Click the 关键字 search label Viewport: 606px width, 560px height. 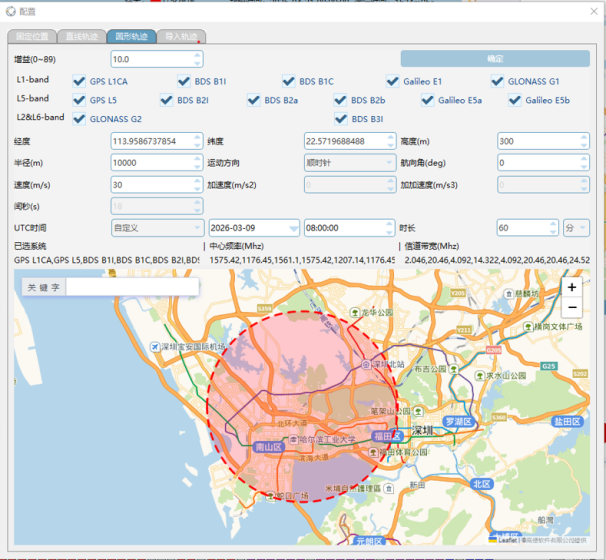[x=44, y=287]
